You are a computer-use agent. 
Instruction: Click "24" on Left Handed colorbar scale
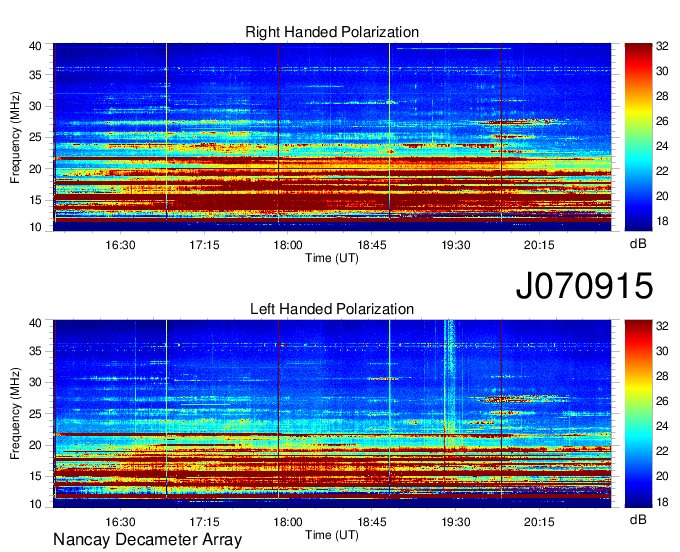(662, 427)
